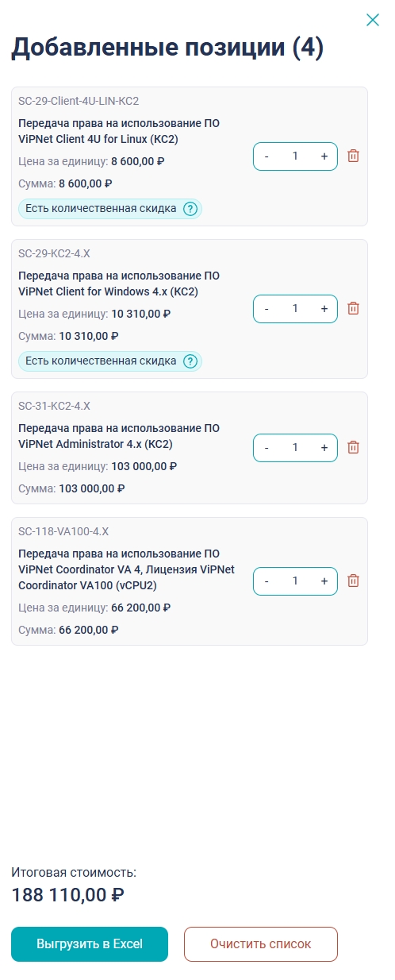This screenshot has width=395, height=980.
Task: Click the Очистить список button
Action: tap(261, 944)
